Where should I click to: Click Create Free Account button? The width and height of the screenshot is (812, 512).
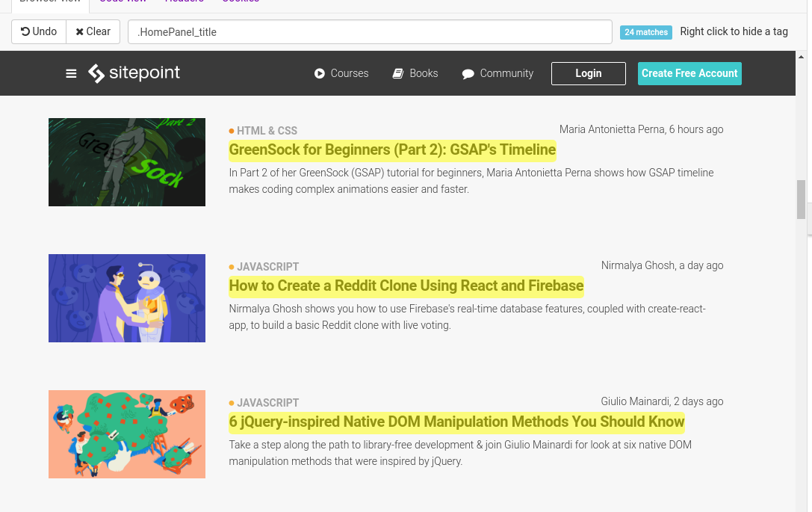point(689,73)
